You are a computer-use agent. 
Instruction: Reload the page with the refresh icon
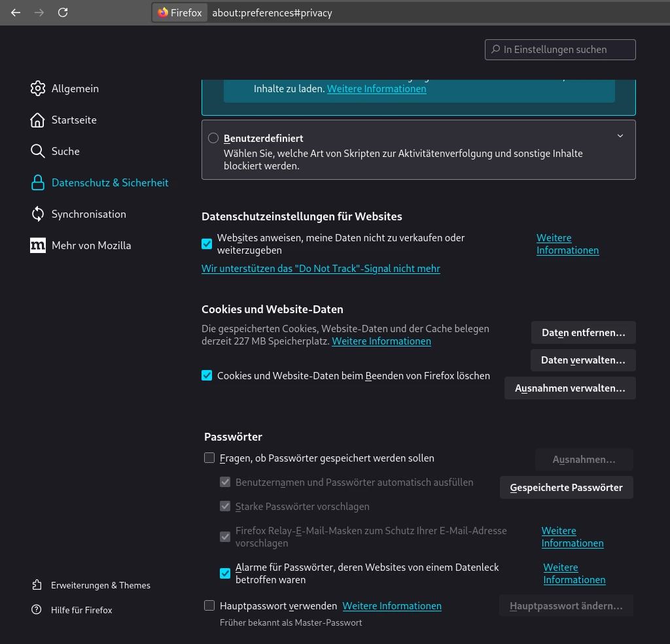point(63,12)
